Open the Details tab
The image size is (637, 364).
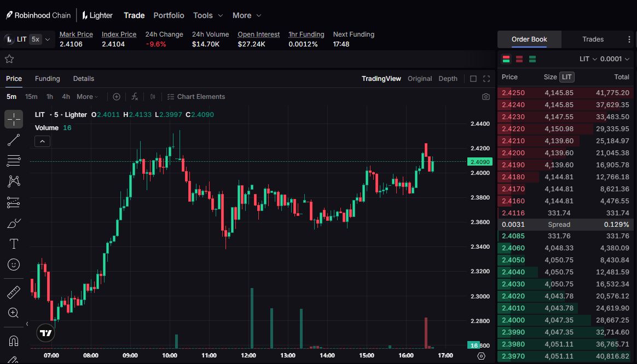click(x=83, y=79)
